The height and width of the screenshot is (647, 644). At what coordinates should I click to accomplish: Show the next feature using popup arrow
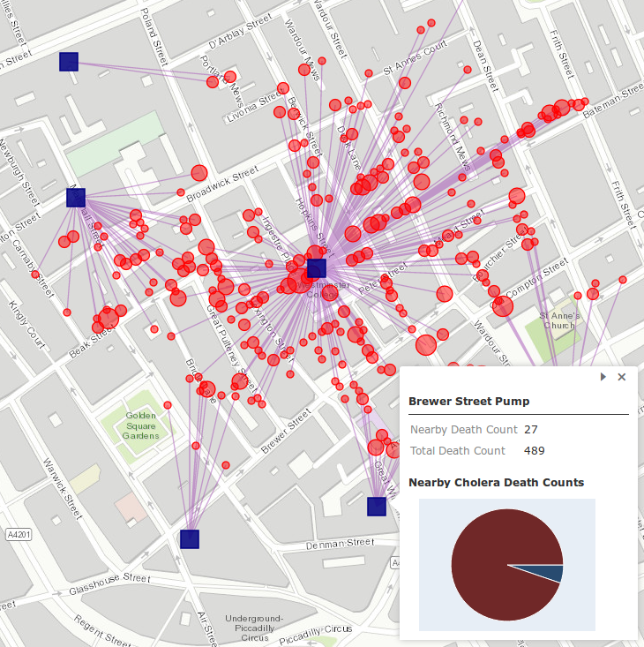[x=603, y=376]
